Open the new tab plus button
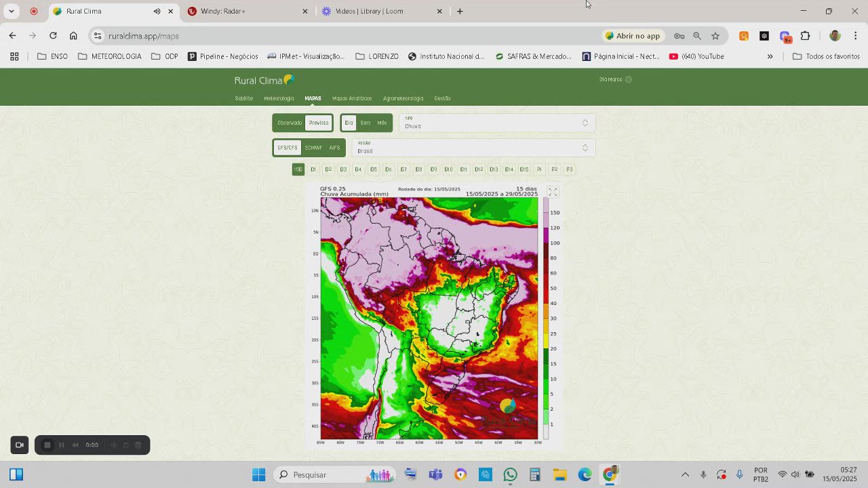This screenshot has height=488, width=868. [460, 12]
